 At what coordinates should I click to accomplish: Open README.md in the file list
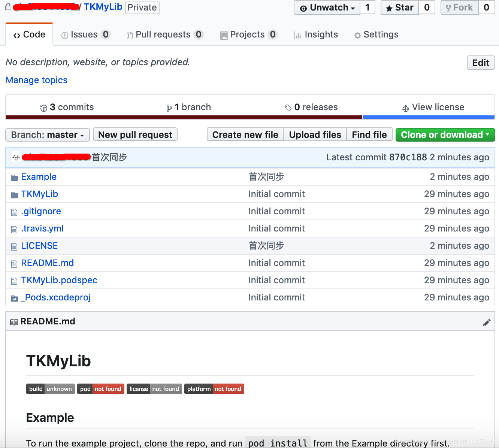(x=48, y=263)
